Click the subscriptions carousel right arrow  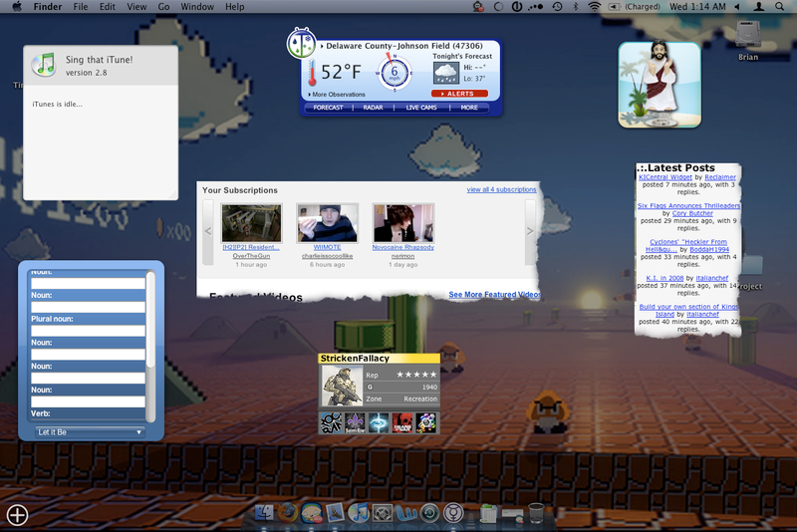pos(530,231)
